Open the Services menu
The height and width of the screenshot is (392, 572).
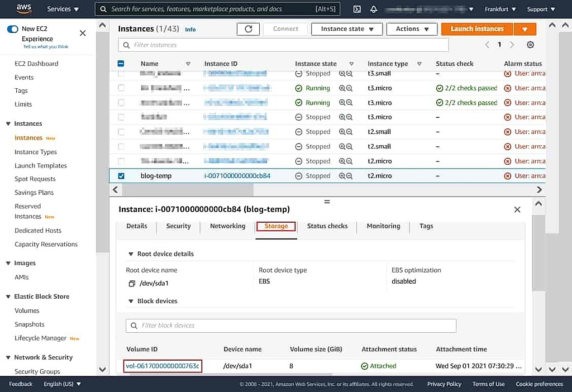pyautogui.click(x=63, y=9)
